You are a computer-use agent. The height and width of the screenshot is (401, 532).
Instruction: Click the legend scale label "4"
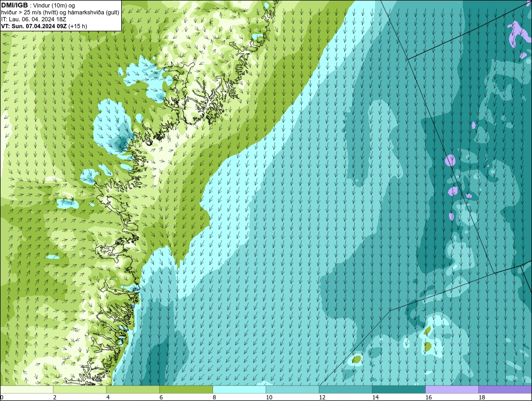pos(108,397)
